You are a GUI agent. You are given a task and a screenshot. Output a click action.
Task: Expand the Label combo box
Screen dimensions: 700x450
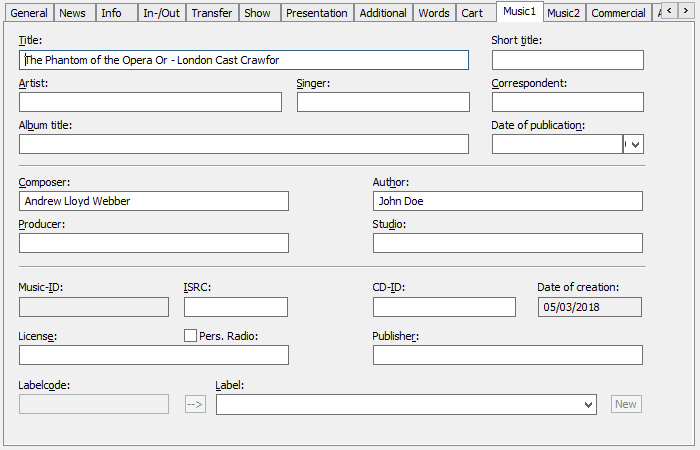pos(587,404)
